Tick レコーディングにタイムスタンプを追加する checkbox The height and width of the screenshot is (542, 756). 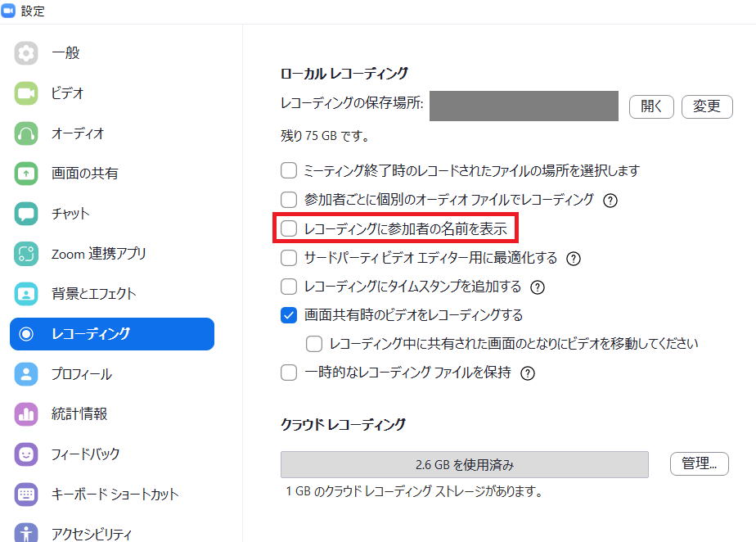pyautogui.click(x=289, y=287)
